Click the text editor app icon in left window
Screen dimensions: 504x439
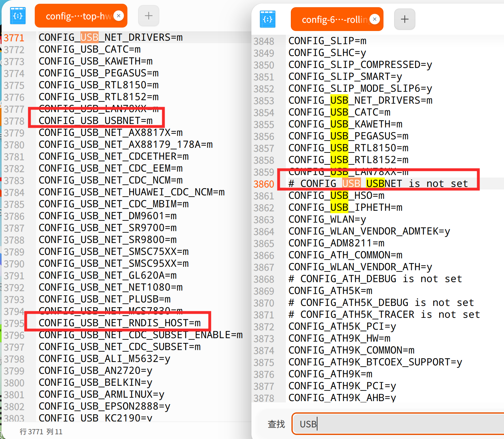pyautogui.click(x=18, y=16)
